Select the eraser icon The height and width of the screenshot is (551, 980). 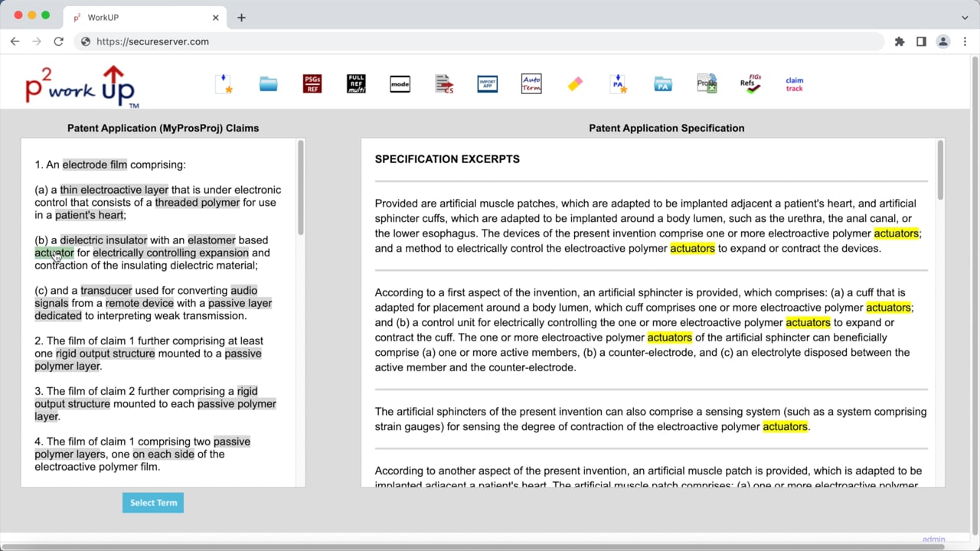575,84
